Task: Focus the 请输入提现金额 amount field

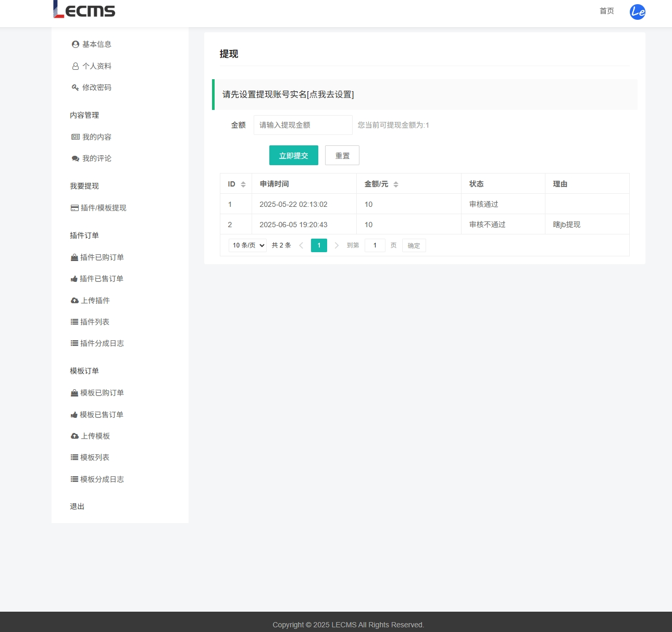Action: [x=303, y=125]
